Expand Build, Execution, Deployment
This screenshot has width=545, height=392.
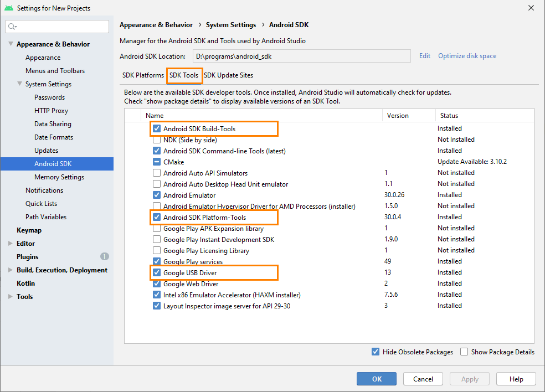point(9,270)
